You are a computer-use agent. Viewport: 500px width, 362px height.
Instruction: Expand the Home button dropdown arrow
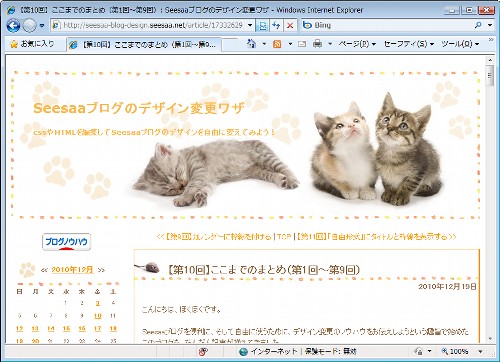coord(264,44)
